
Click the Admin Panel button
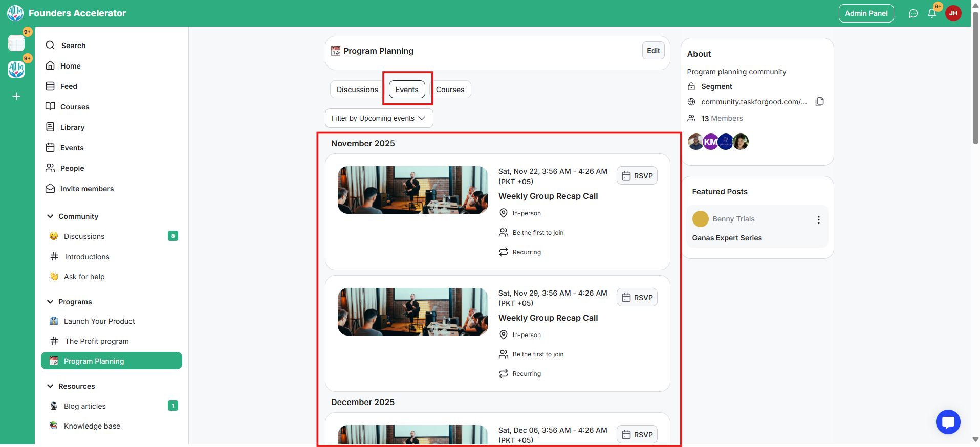click(x=866, y=13)
